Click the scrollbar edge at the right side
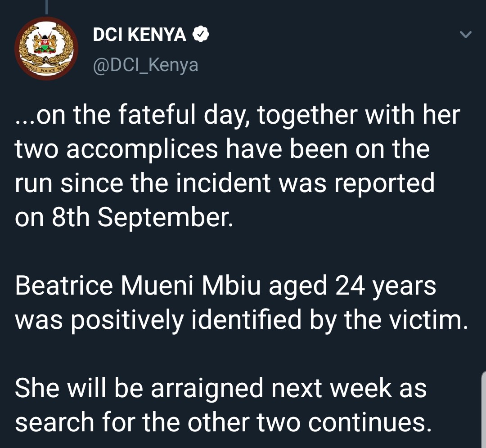Screen dimensions: 486x448 pos(484,409)
